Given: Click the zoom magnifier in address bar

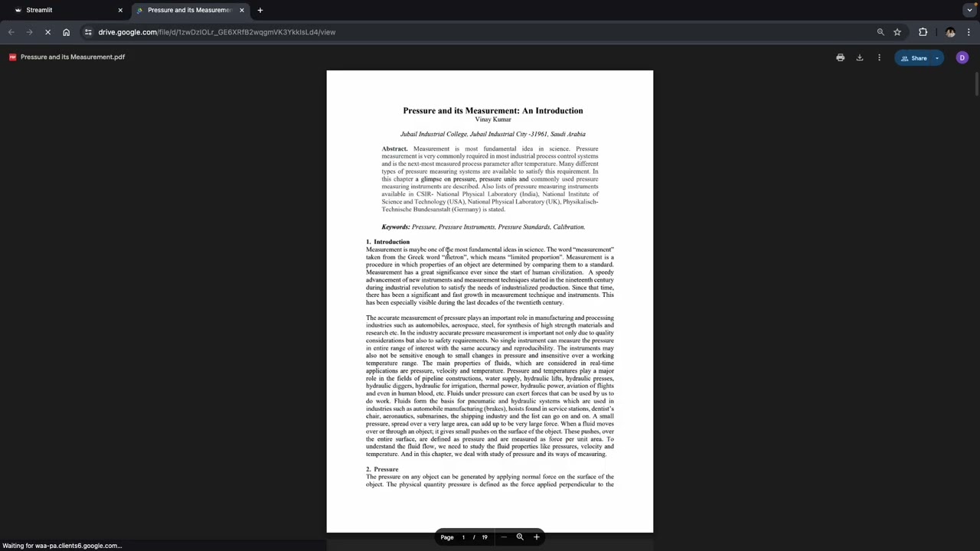Looking at the screenshot, I should point(880,32).
